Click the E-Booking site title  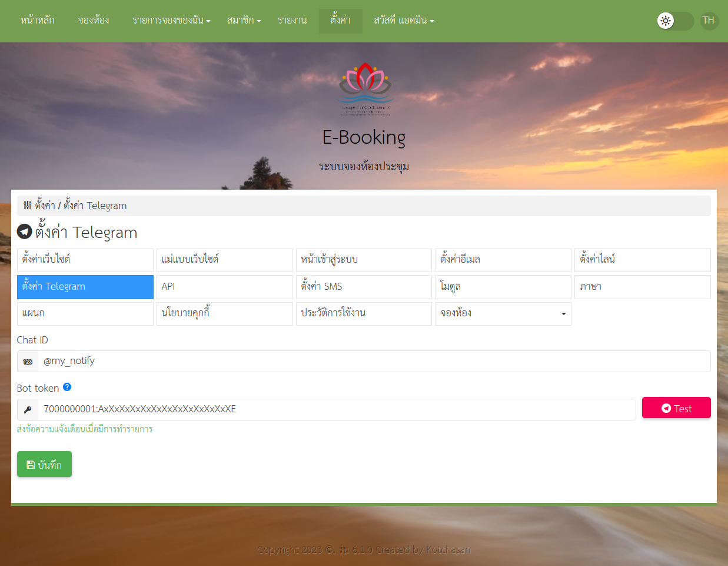pos(364,137)
